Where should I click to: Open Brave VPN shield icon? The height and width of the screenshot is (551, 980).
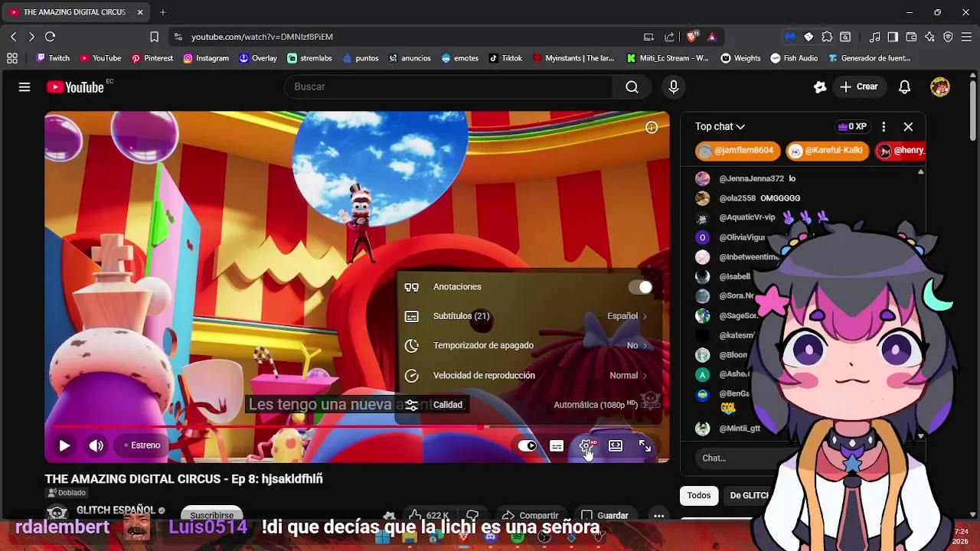948,37
